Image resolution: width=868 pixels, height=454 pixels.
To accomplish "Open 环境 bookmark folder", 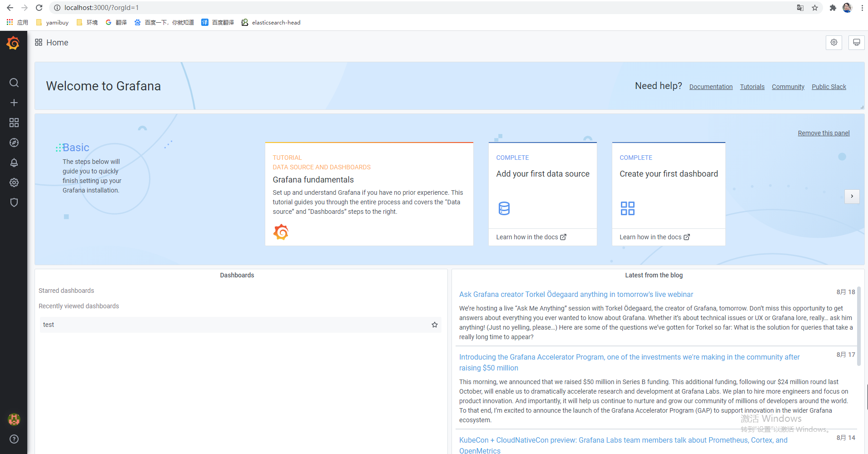I will point(87,22).
